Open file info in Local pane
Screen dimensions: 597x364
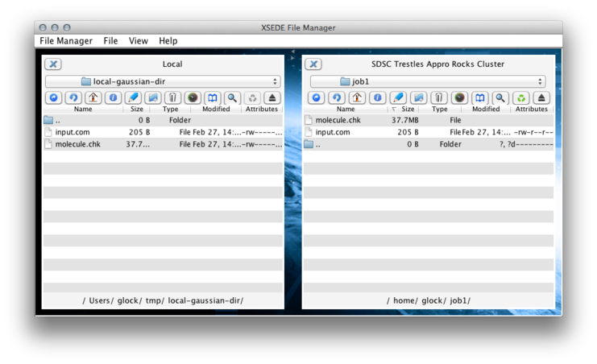pyautogui.click(x=113, y=98)
